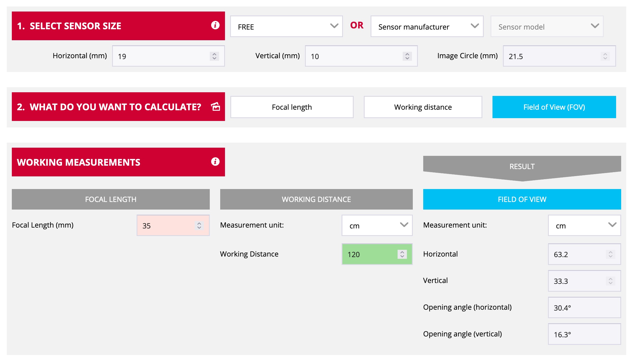Click the Focal Length (mm) input field

173,225
